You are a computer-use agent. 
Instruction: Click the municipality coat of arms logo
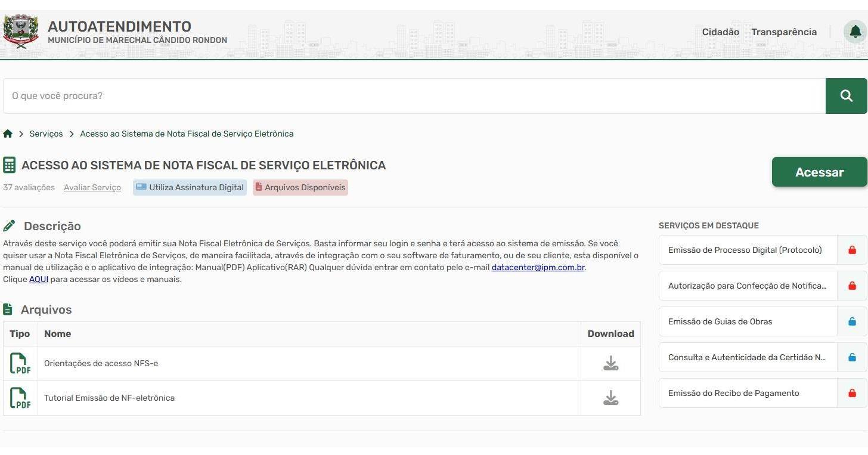[21, 31]
